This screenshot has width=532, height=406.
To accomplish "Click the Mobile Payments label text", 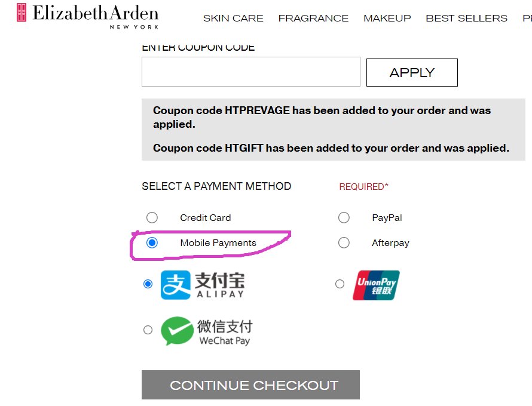I will (218, 243).
